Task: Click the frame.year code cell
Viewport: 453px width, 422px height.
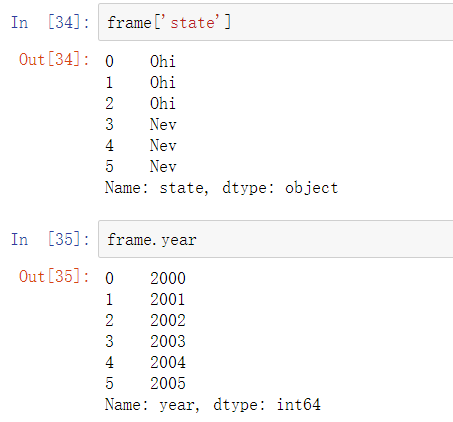Action: 276,239
